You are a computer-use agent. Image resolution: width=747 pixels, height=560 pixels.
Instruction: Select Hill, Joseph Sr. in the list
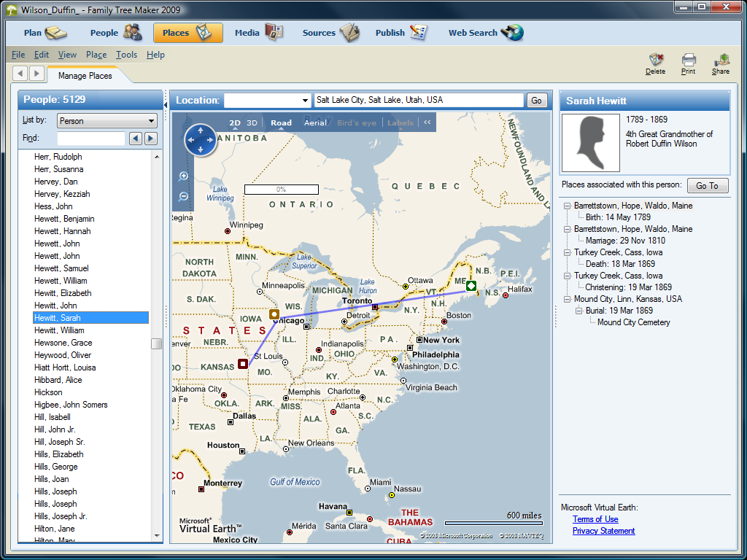coord(60,442)
